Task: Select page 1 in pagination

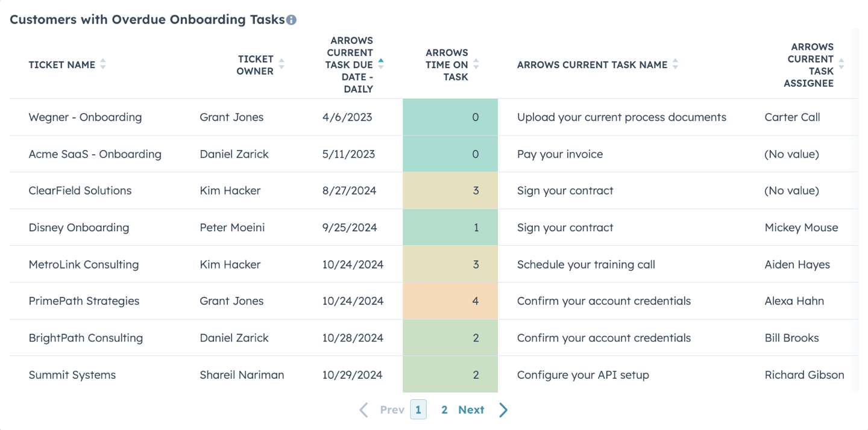Action: 418,410
